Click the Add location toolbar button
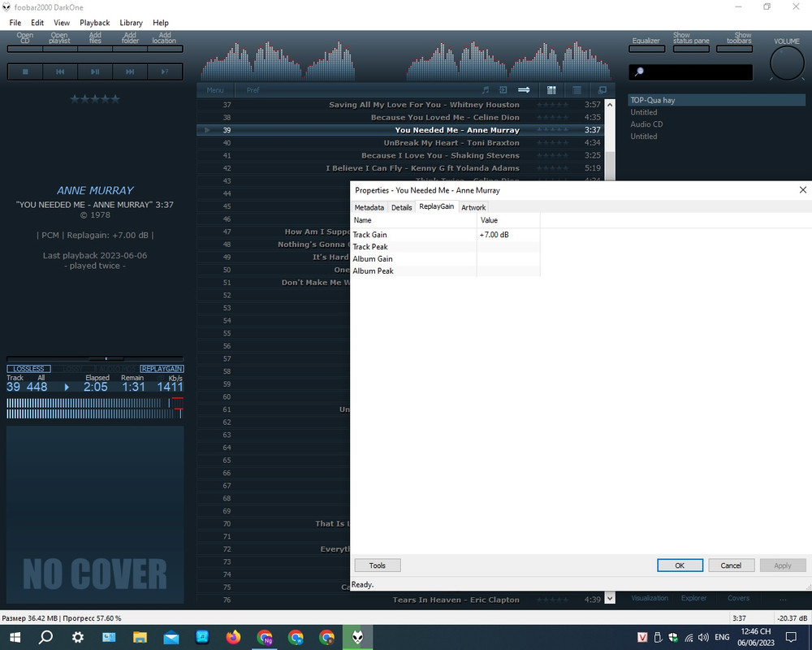The width and height of the screenshot is (812, 650). pyautogui.click(x=165, y=41)
